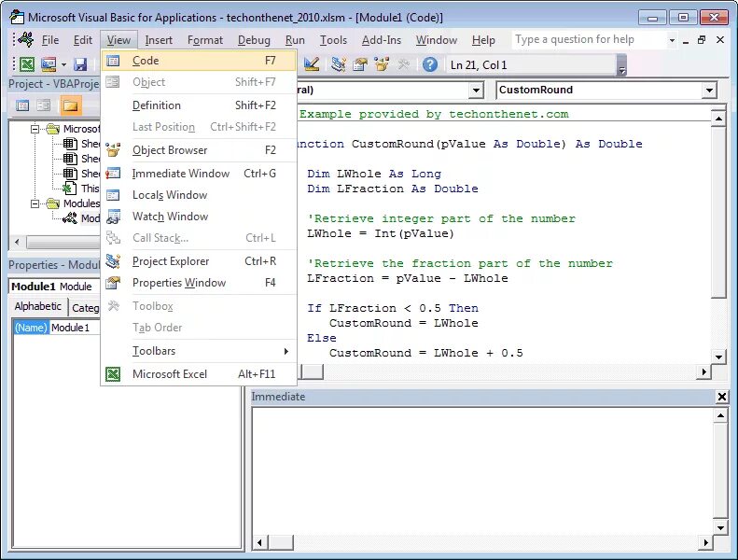
Task: Click the View Microsoft Excel toolbar icon
Action: pyautogui.click(x=27, y=64)
